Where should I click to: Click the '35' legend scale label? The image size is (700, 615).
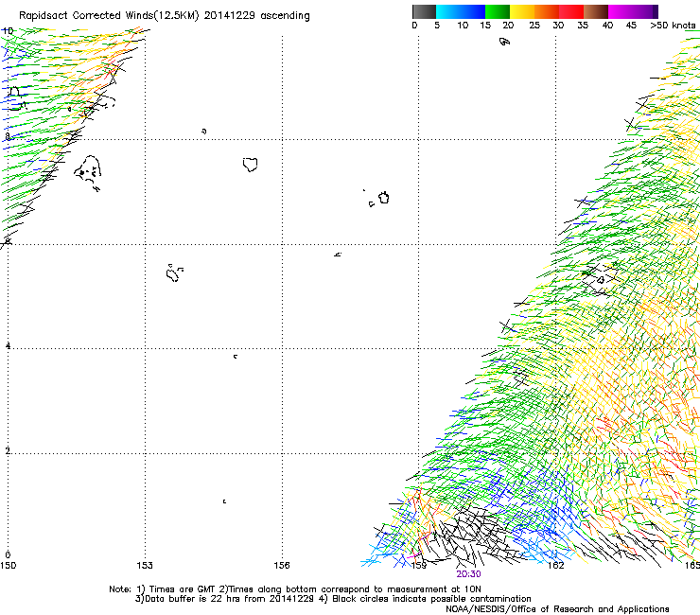point(583,26)
